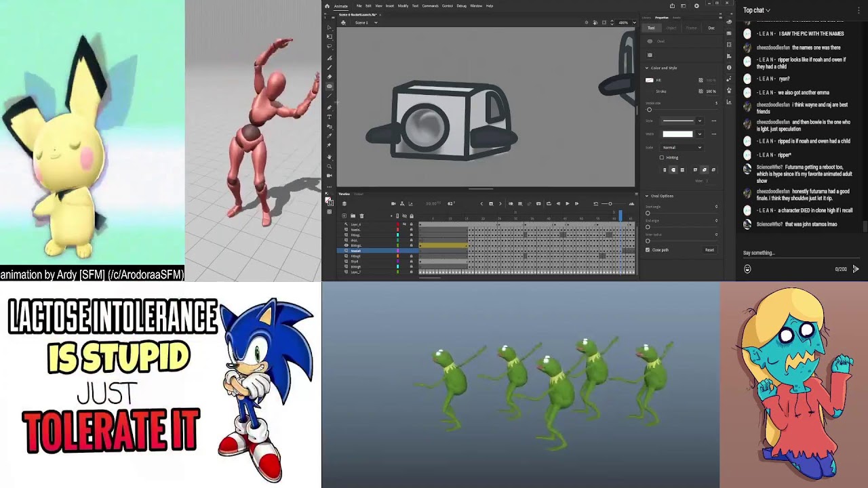Screen dimensions: 868x488
Task: Step forward one frame
Action: pos(576,203)
